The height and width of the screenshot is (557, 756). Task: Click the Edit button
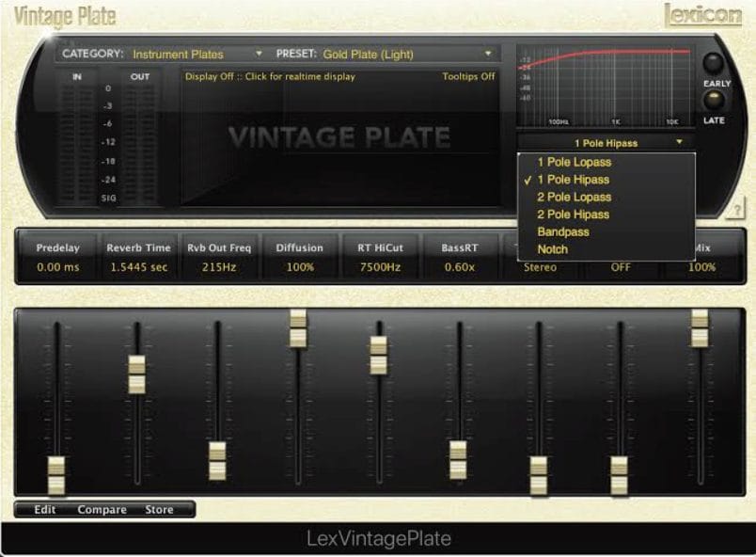[x=45, y=510]
